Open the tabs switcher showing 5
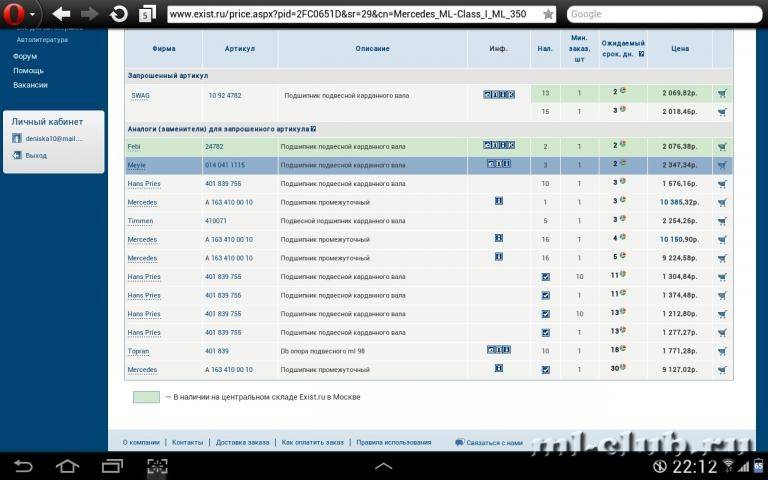The height and width of the screenshot is (480, 768). coord(147,14)
